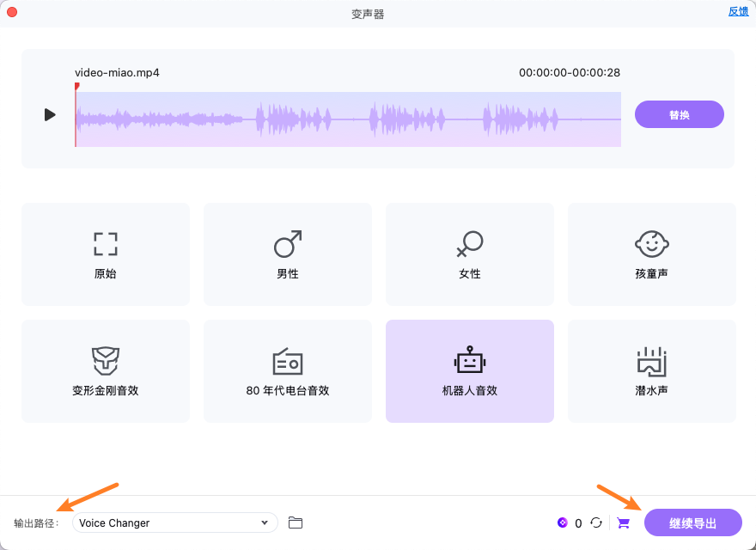756x550 pixels.
Task: Apply the 男性 male voice effect
Action: point(287,254)
